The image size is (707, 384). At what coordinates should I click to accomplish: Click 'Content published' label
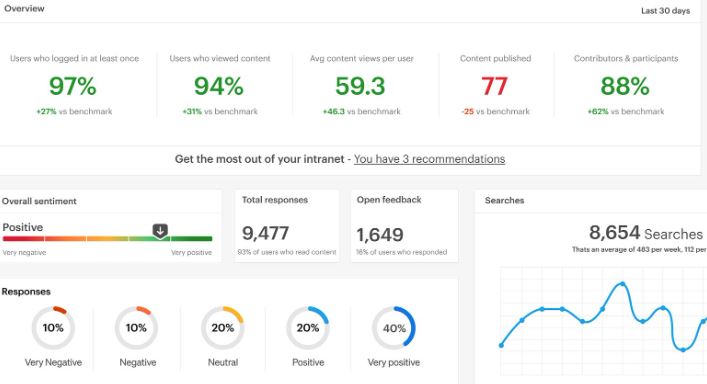click(496, 59)
